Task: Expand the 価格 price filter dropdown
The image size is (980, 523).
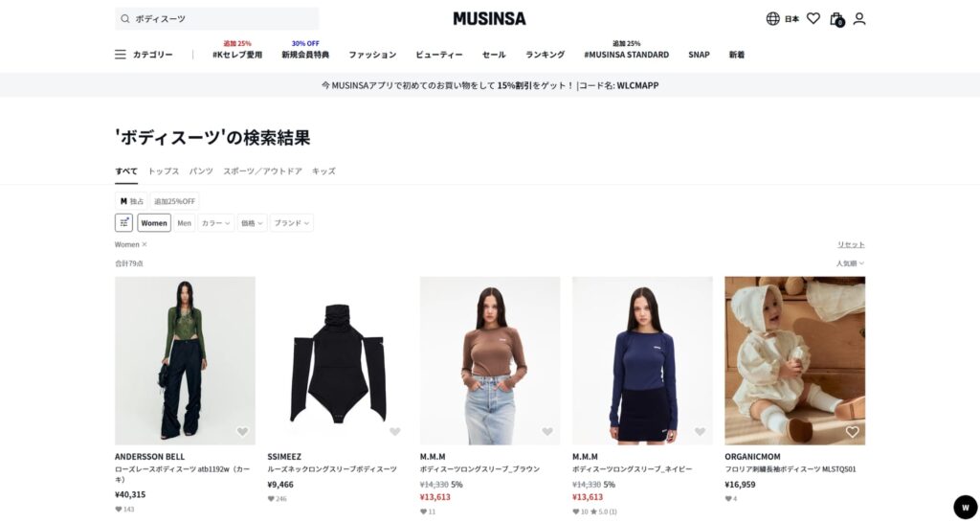Action: [252, 223]
